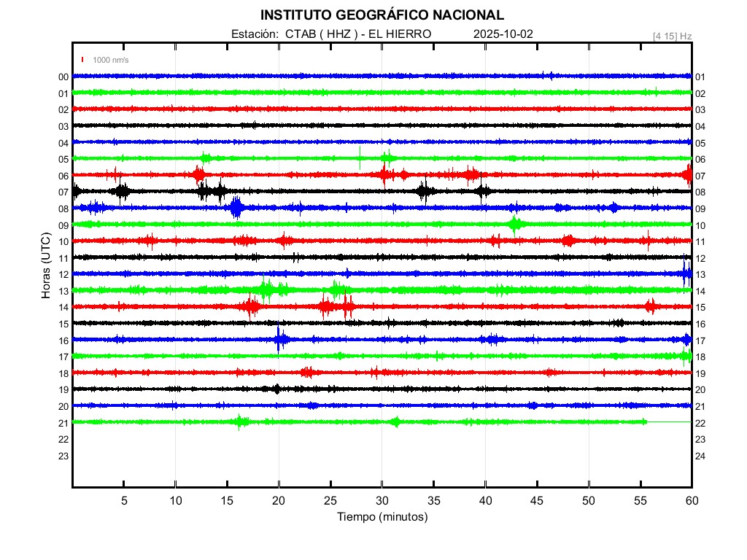This screenshot has height=560, width=747.
Task: Click the 15 tick on the minutes axis
Action: coord(227,501)
